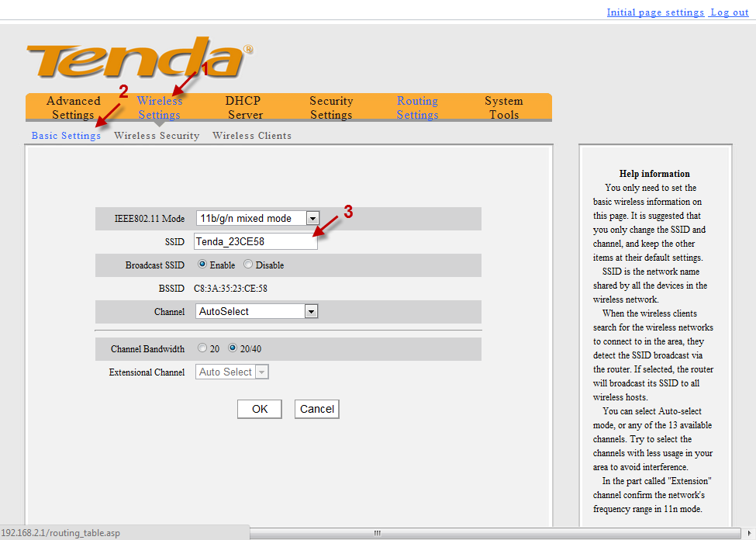Click the Help information heading
This screenshot has height=540, width=756.
click(654, 174)
